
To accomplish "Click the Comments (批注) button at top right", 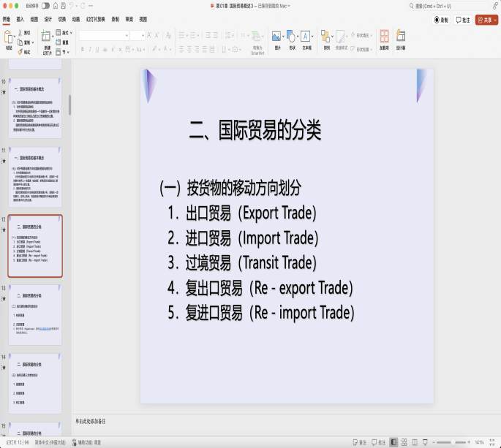I will point(462,20).
